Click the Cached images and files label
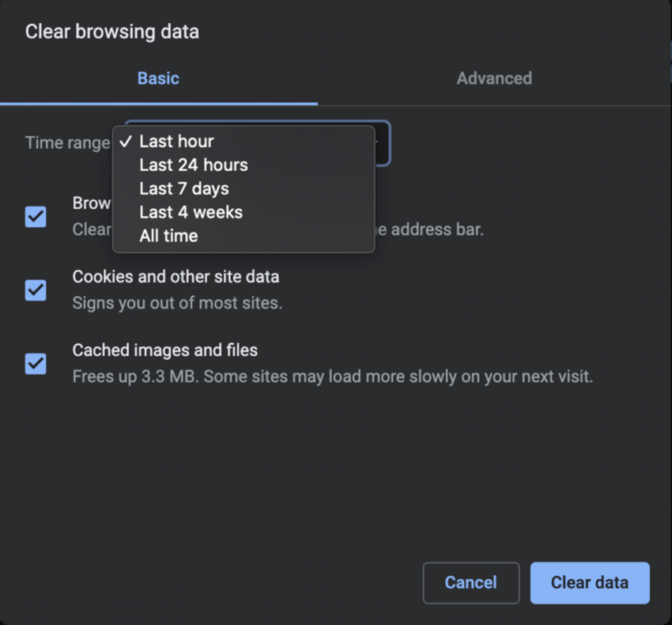The width and height of the screenshot is (672, 625). tap(165, 350)
